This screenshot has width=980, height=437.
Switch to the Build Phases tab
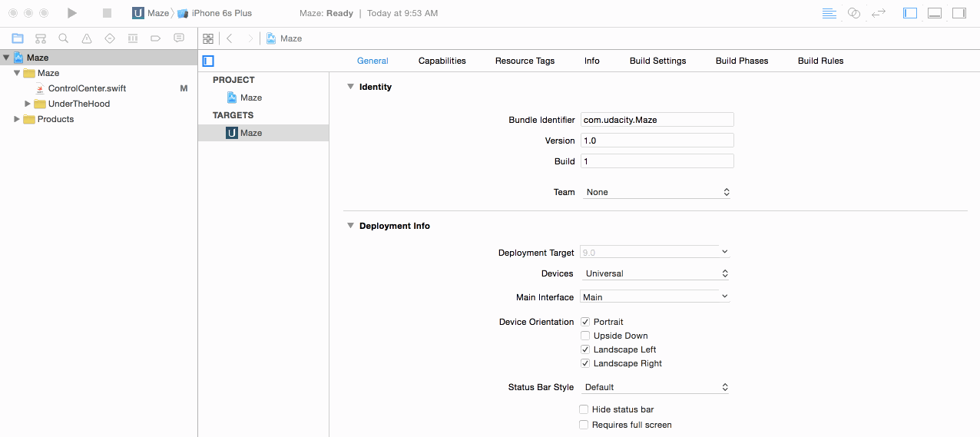coord(742,61)
